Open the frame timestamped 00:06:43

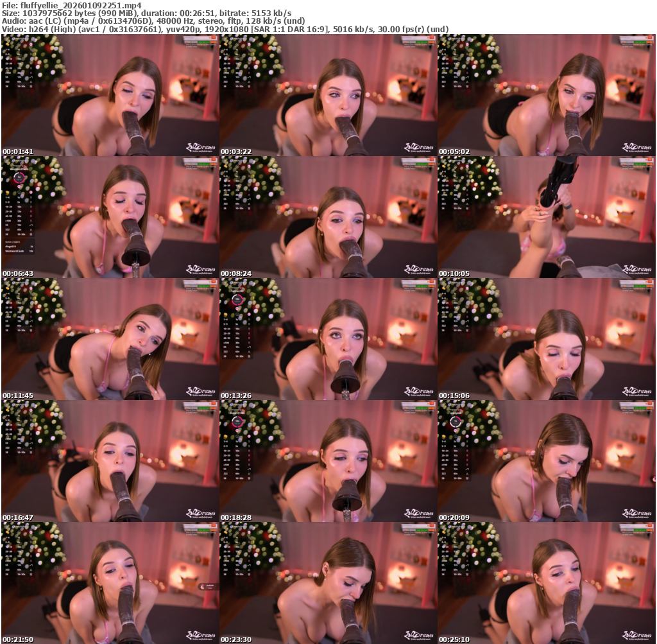pyautogui.click(x=110, y=217)
